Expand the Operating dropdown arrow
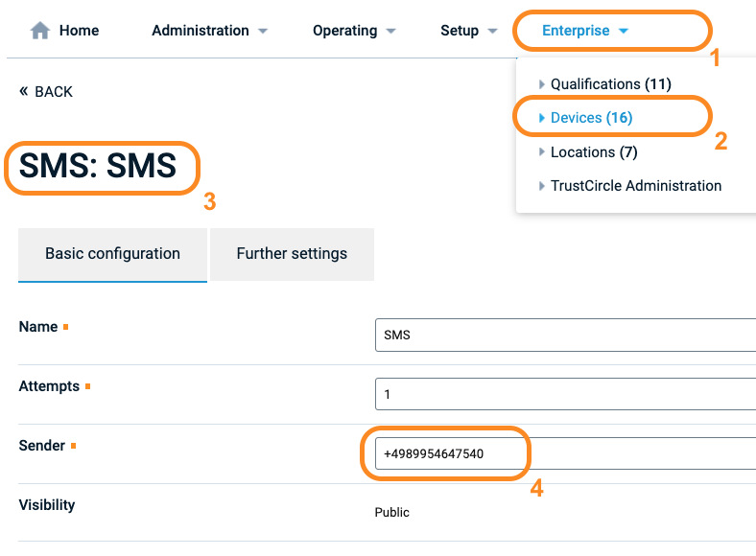Image resolution: width=756 pixels, height=556 pixels. click(391, 31)
